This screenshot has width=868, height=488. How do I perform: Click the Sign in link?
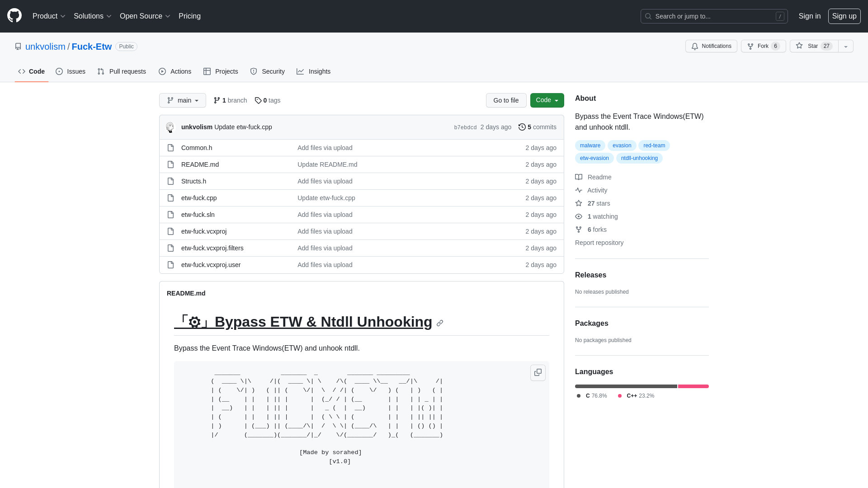pyautogui.click(x=810, y=16)
